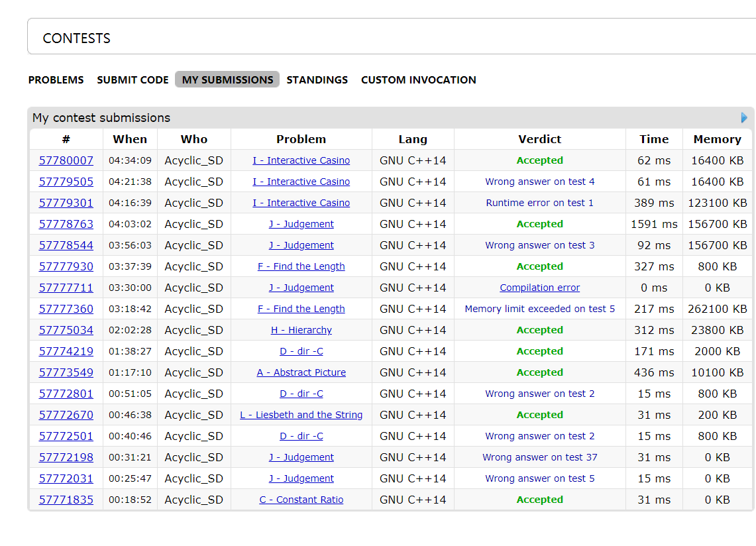
Task: Open submission 57780007
Action: coord(66,160)
